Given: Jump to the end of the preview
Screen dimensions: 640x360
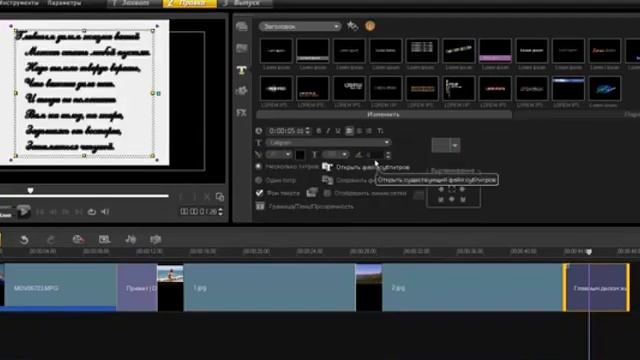Looking at the screenshot, I should [x=78, y=212].
